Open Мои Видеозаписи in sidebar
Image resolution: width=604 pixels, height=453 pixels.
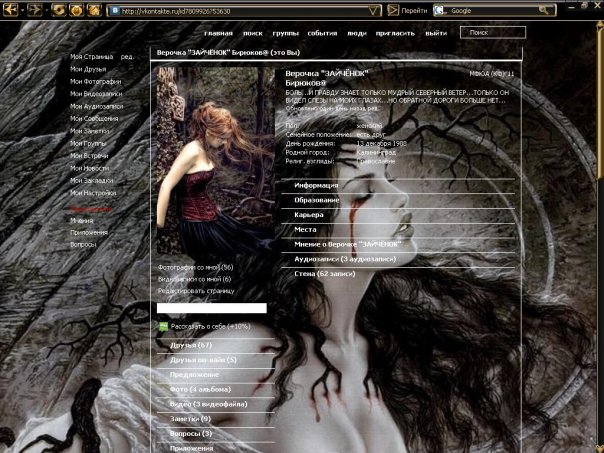(96, 94)
